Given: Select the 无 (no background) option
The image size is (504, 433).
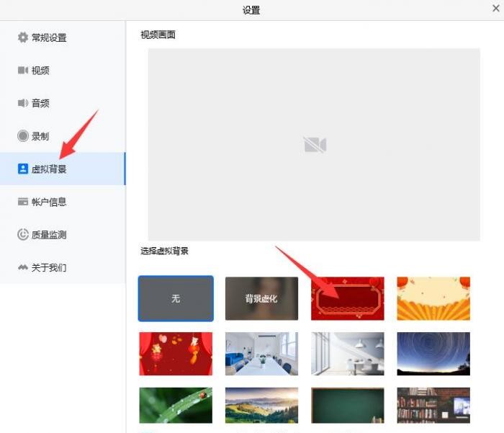Looking at the screenshot, I should [x=176, y=298].
